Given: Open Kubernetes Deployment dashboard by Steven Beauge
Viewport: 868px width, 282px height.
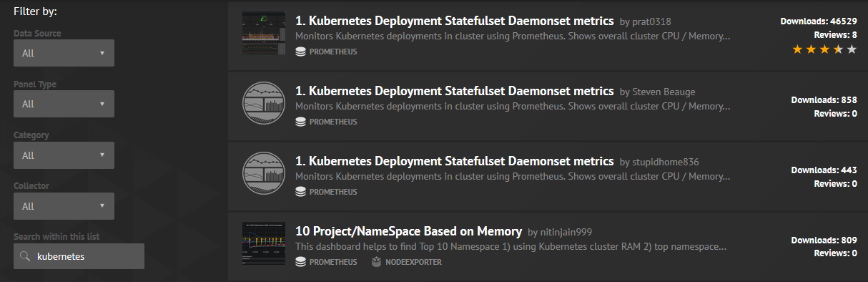Looking at the screenshot, I should pyautogui.click(x=455, y=91).
